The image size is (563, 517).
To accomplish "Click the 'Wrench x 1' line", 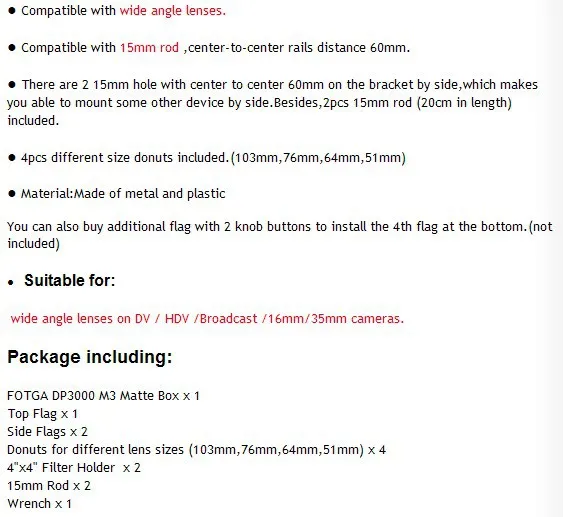I will pos(39,504).
